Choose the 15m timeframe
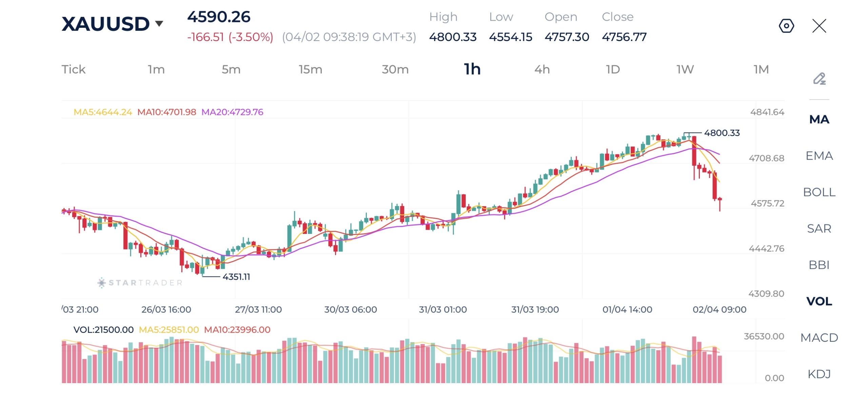 click(310, 69)
